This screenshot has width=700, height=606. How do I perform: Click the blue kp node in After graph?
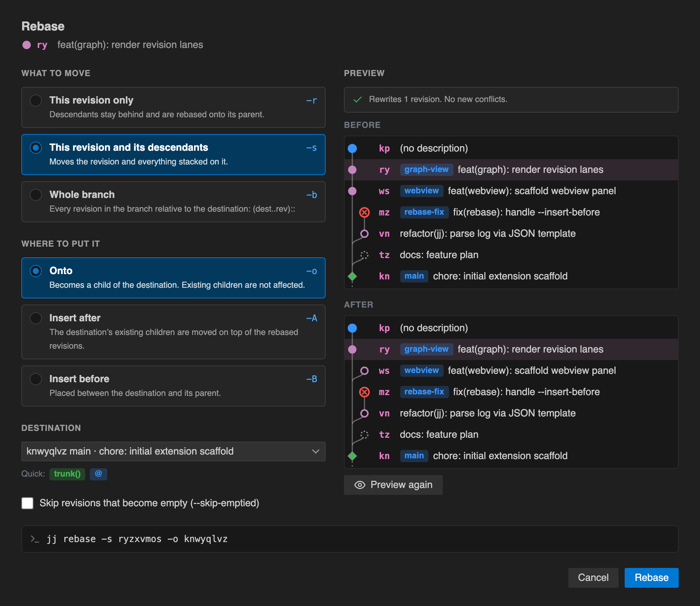352,328
